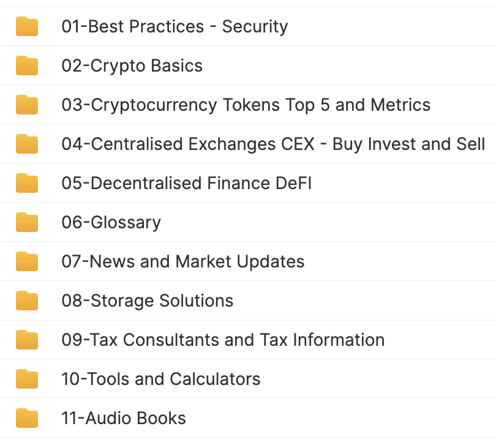Open the 01-Best Practices - Security folder
The image size is (496, 448).
pyautogui.click(x=175, y=27)
